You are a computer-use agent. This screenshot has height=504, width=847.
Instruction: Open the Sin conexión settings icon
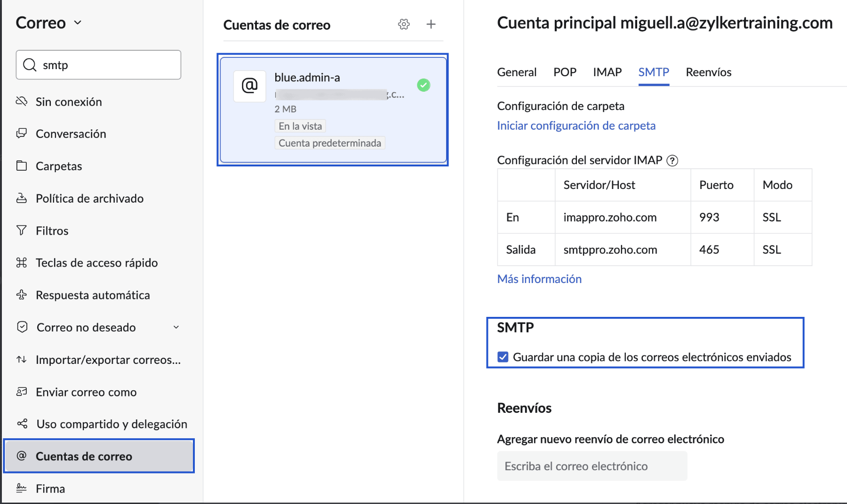coord(22,102)
